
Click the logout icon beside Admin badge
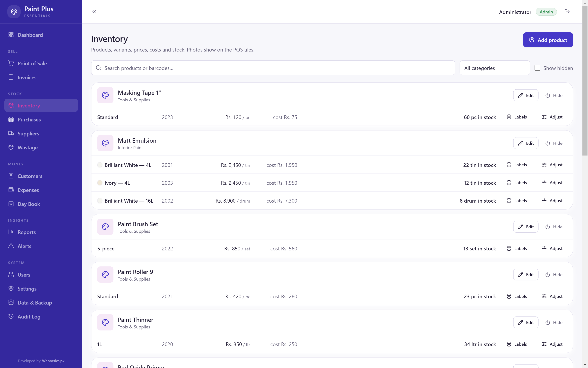coord(567,12)
